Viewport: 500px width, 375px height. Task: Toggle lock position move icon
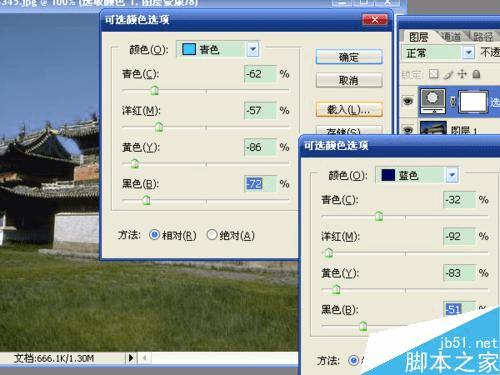click(x=462, y=74)
